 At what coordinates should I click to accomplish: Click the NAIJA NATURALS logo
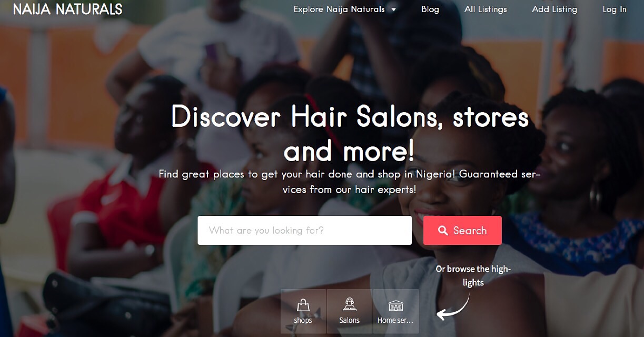click(68, 9)
